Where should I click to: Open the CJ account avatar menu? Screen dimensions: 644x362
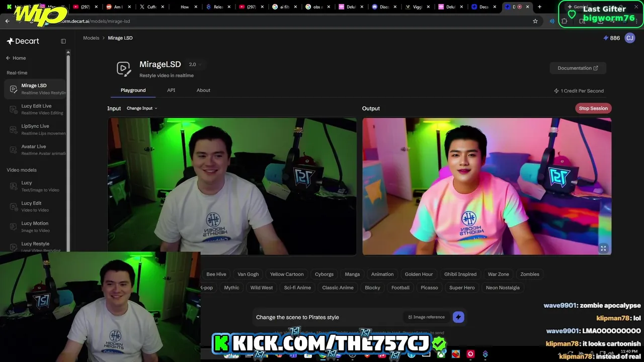coord(630,38)
